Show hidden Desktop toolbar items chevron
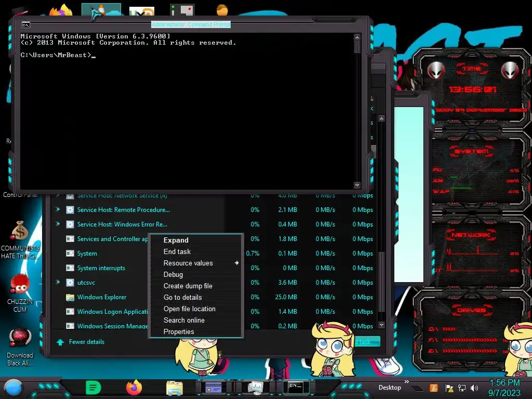This screenshot has width=532, height=399. [x=406, y=382]
